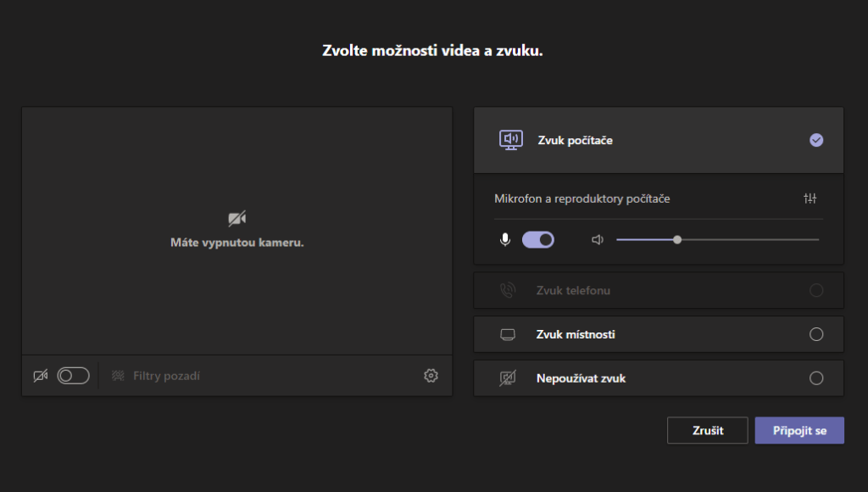Turn on the camera toggle switch
The height and width of the screenshot is (492, 868).
(73, 376)
